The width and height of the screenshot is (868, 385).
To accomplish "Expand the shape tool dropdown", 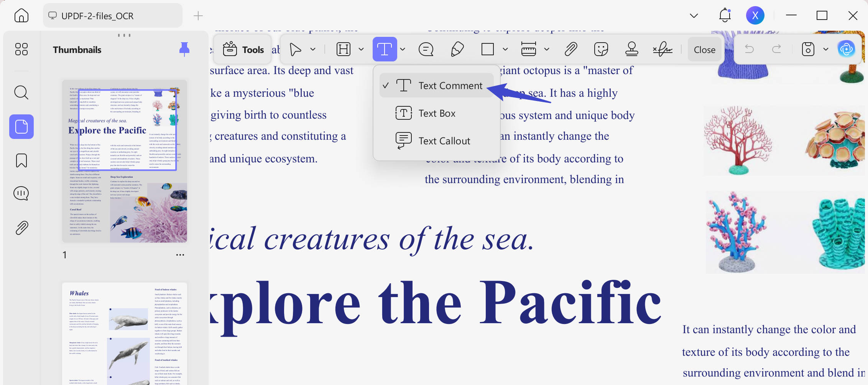I will [x=505, y=49].
